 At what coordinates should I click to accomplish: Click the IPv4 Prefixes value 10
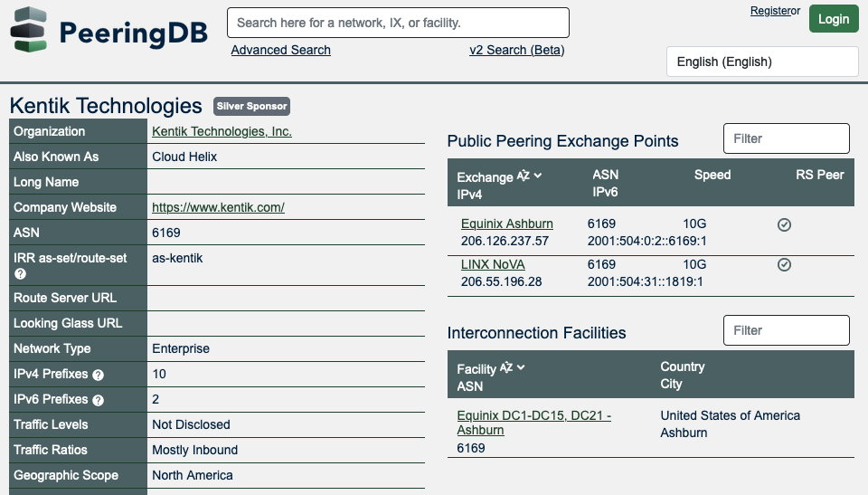(159, 374)
